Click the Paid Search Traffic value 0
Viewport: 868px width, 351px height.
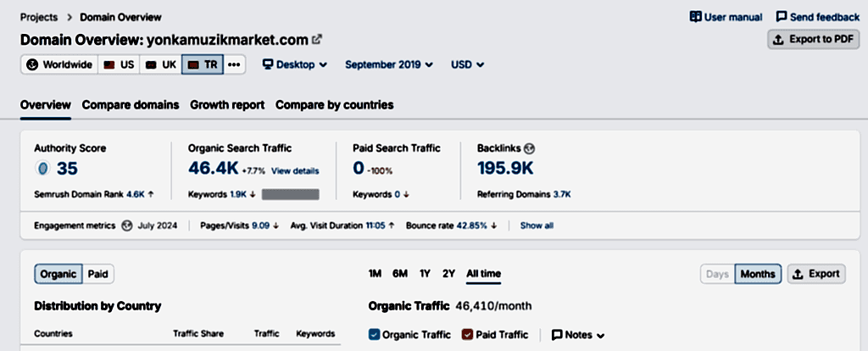click(x=359, y=169)
